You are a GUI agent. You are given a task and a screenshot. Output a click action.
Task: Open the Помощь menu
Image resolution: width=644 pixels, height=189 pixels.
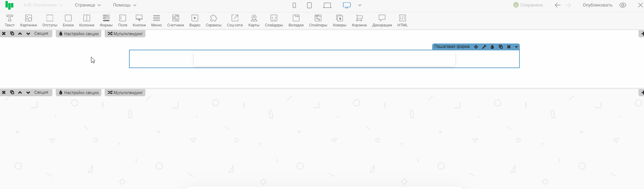pyautogui.click(x=125, y=5)
